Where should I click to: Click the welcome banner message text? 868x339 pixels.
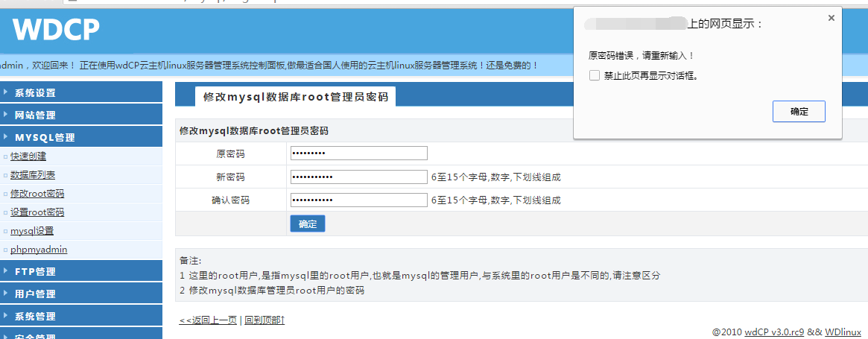[x=270, y=66]
